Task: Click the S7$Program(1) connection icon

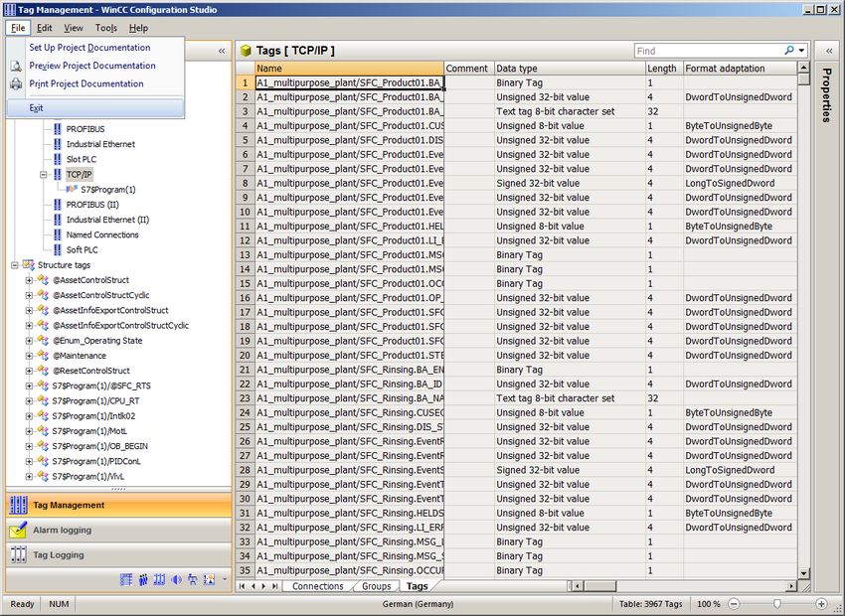Action: tap(72, 190)
